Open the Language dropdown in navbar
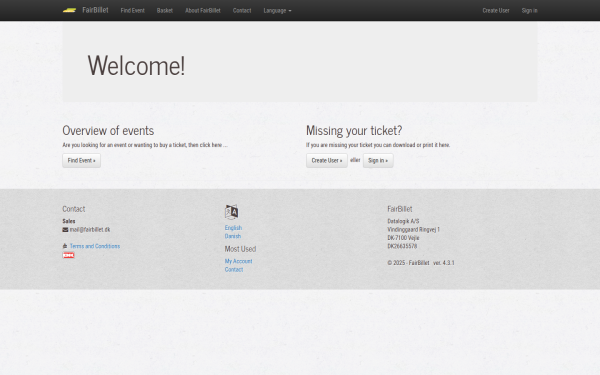This screenshot has height=375, width=600. 277,10
